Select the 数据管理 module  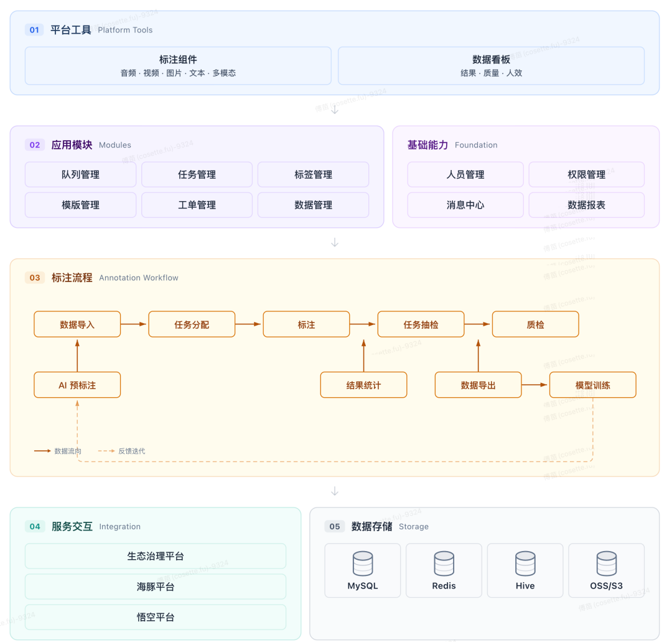click(313, 205)
